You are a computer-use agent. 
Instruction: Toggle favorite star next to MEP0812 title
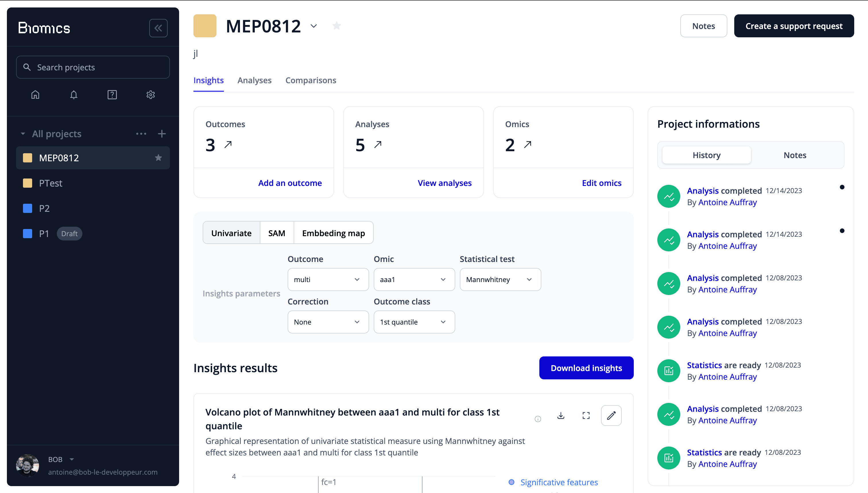(x=336, y=26)
